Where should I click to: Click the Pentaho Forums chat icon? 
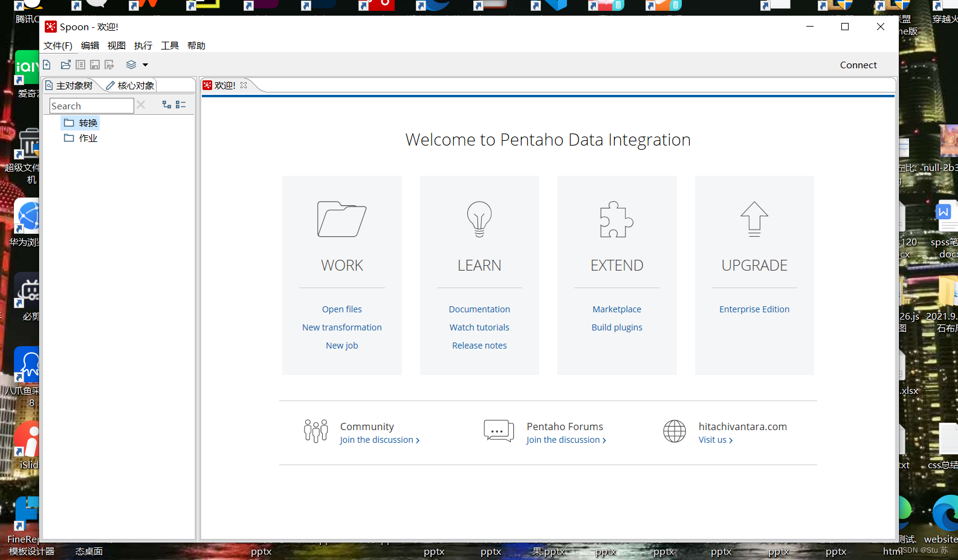(x=499, y=431)
